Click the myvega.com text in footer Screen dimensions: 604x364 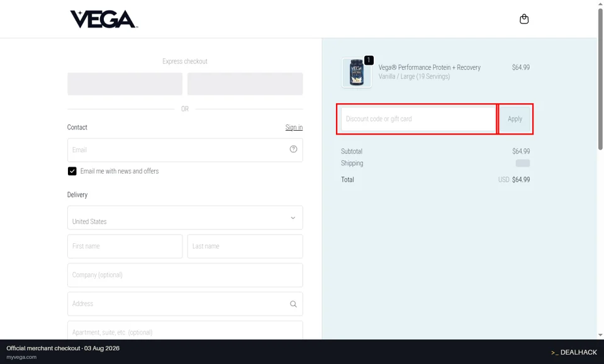coord(21,357)
